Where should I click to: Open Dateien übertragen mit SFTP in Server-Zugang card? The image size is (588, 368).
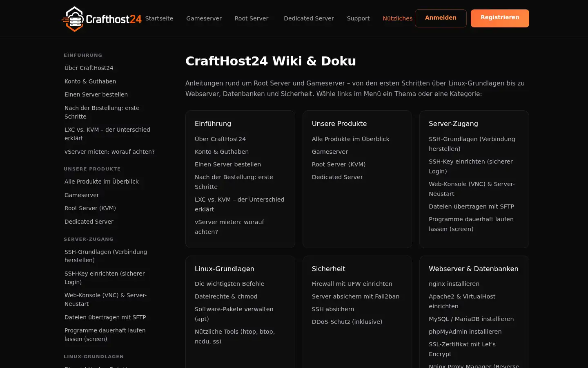point(471,206)
